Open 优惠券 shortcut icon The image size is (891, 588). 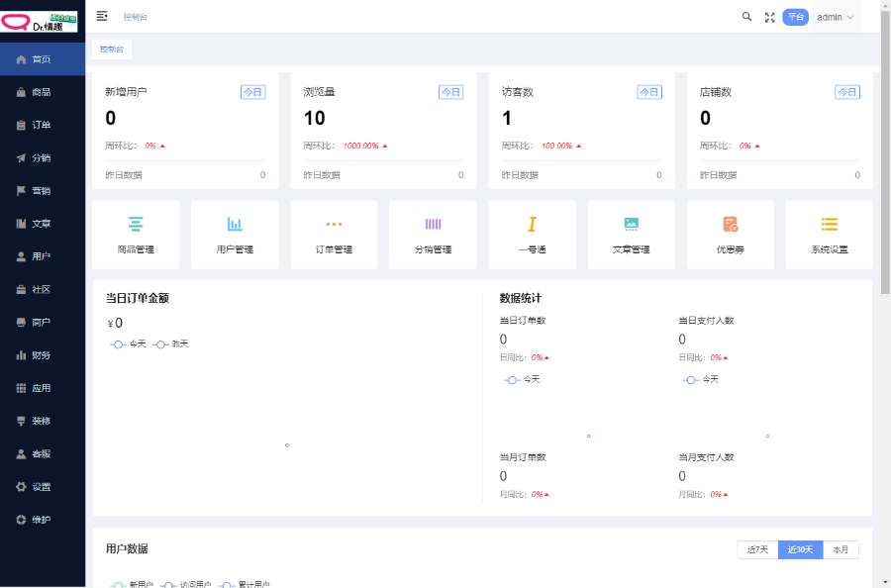click(x=731, y=224)
